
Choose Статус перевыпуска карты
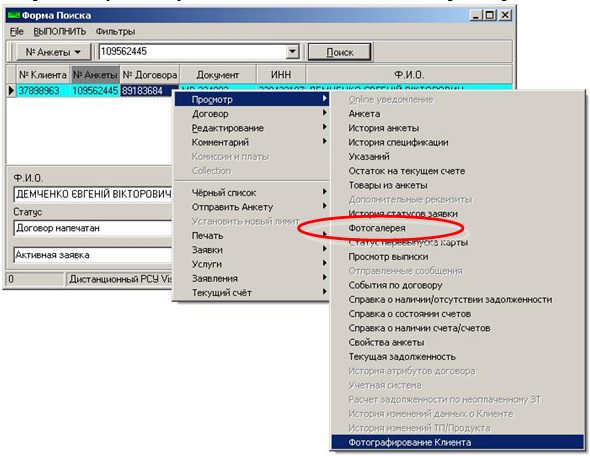pyautogui.click(x=457, y=242)
